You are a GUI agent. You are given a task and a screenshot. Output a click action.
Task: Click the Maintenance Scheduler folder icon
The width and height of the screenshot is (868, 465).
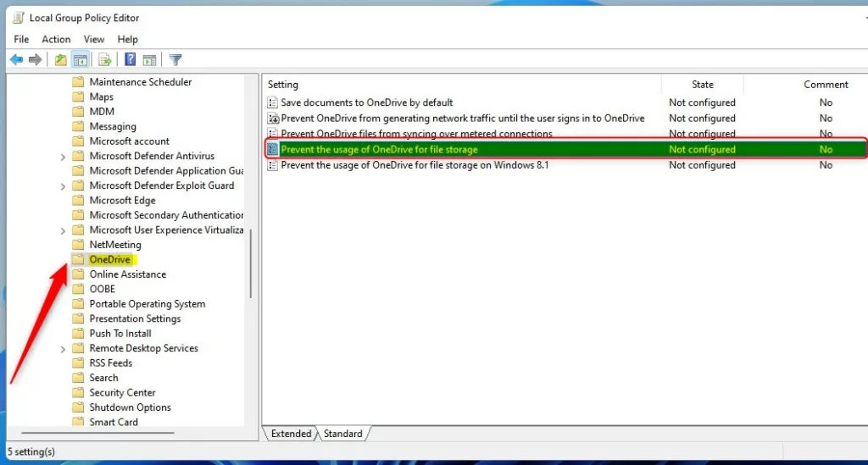(78, 82)
